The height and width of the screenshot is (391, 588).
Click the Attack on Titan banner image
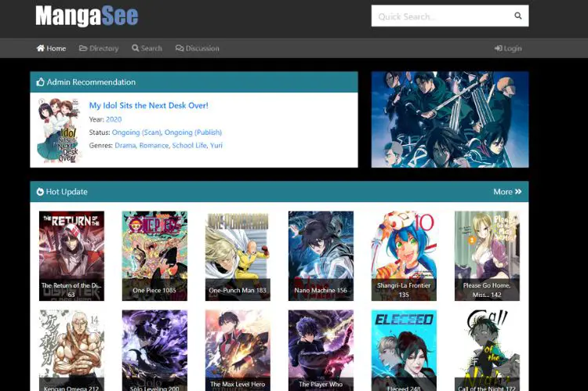coord(450,120)
